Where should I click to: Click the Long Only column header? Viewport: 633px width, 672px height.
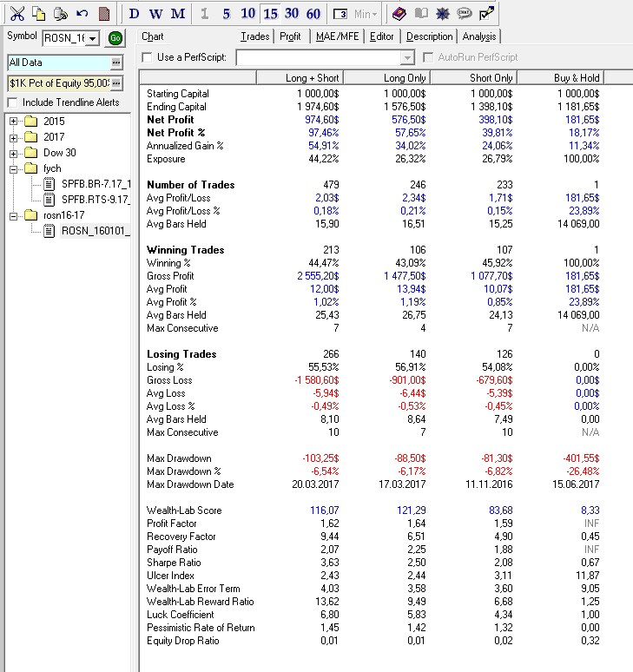tap(387, 78)
